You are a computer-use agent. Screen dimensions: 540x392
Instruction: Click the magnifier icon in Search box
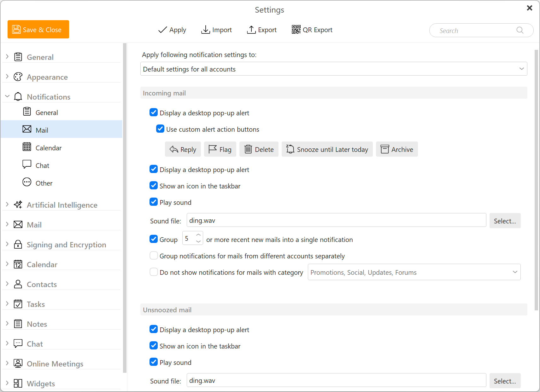[520, 30]
